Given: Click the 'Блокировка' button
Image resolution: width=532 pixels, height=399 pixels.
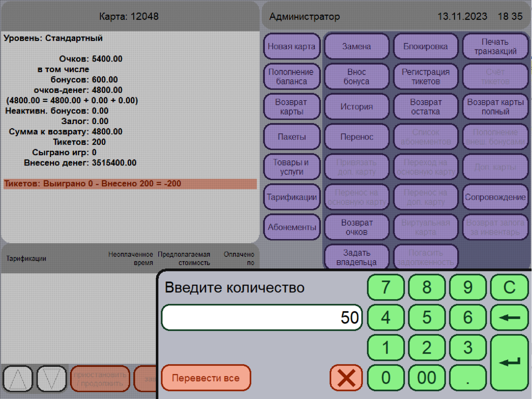Looking at the screenshot, I should [x=426, y=46].
